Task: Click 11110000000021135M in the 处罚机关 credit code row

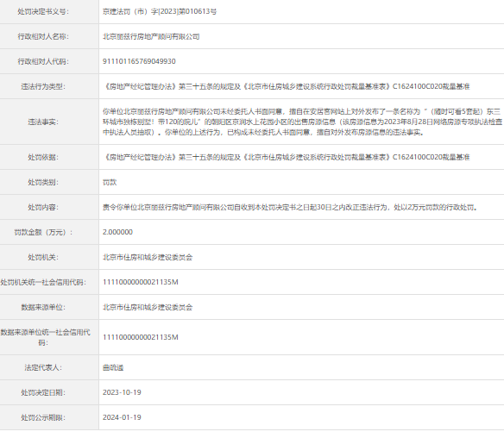Action: (x=141, y=282)
